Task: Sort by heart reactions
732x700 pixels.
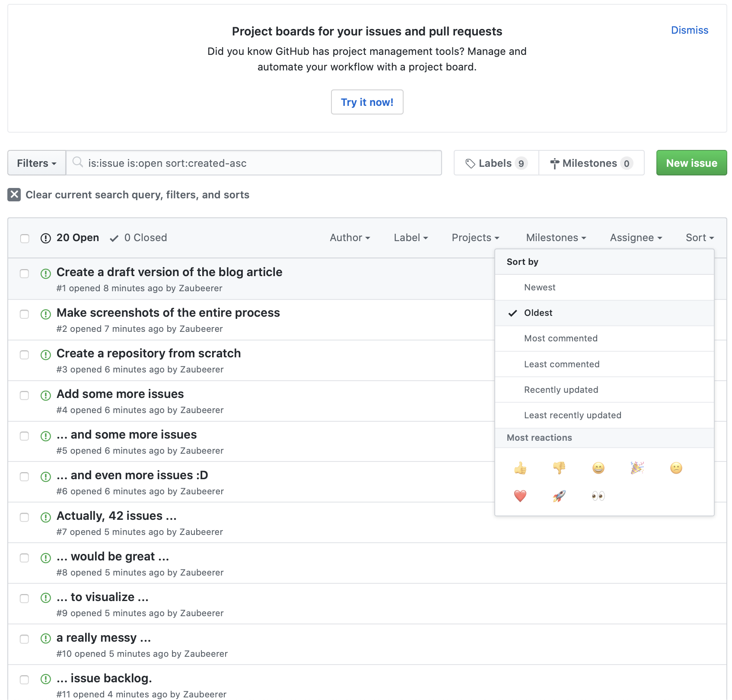Action: 520,496
